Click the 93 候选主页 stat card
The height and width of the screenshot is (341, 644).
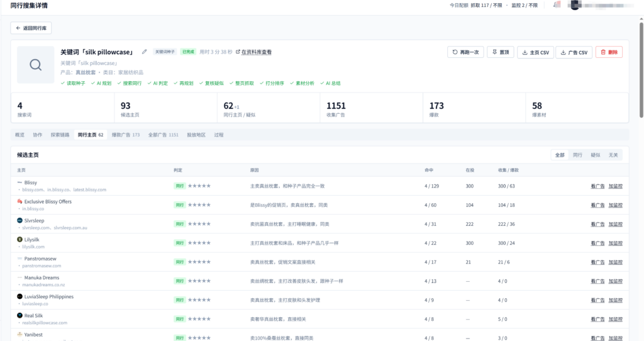click(165, 108)
